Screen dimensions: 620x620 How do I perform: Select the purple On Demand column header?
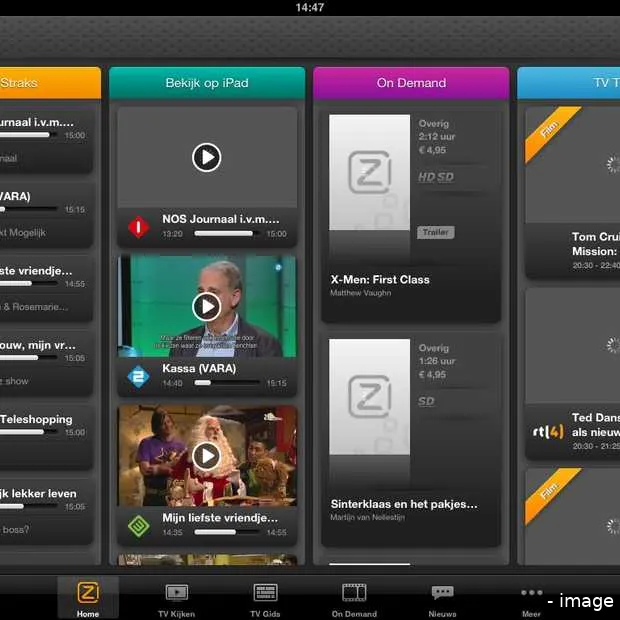411,83
